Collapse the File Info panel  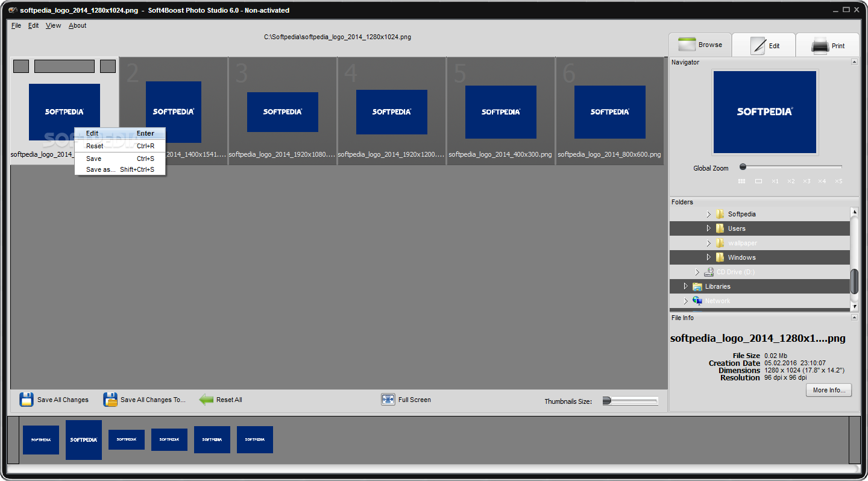coord(854,318)
